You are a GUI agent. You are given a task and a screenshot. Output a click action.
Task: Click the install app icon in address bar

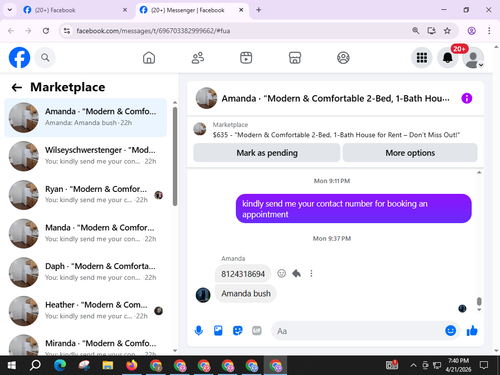pos(432,31)
